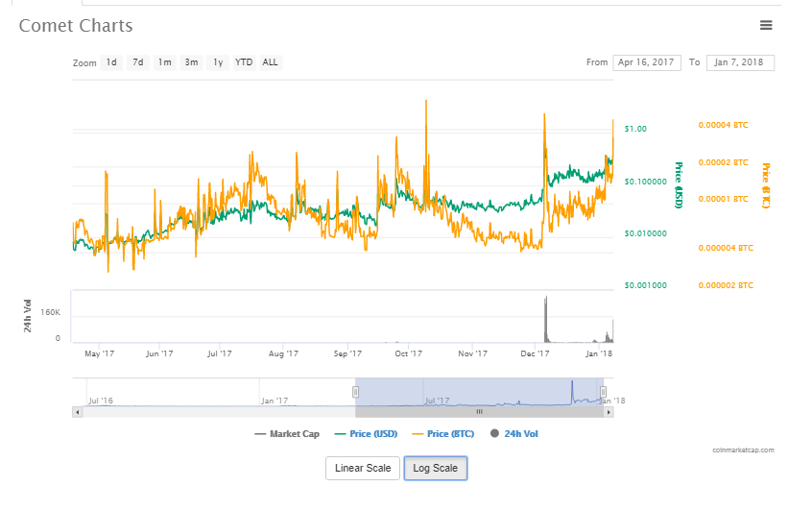The image size is (812, 511).
Task: Click the $0.001000 axis label
Action: [645, 285]
